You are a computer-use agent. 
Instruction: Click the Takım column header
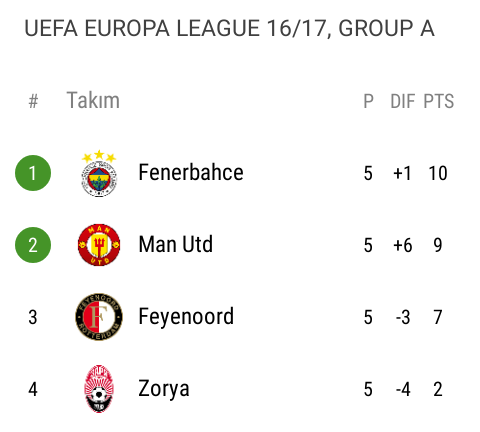click(93, 100)
